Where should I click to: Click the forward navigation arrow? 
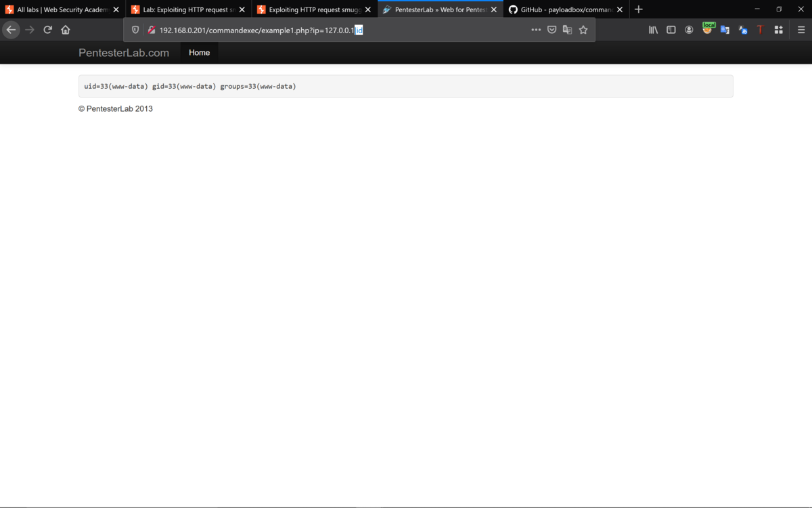(x=29, y=30)
